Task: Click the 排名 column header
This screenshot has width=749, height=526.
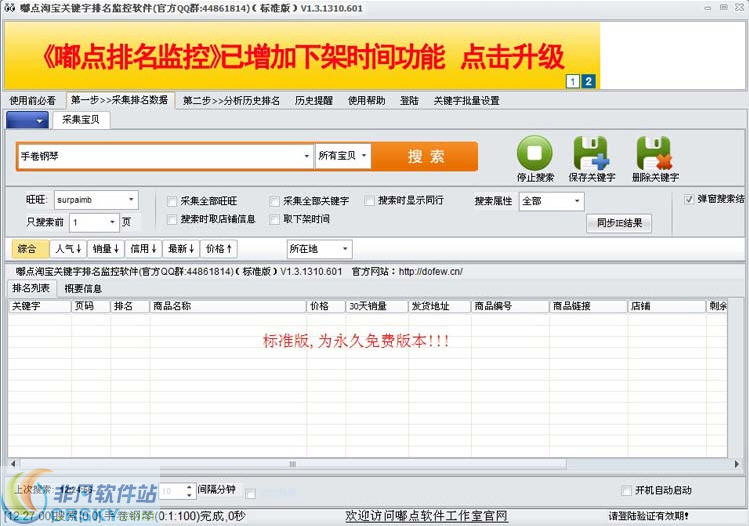Action: 130,306
